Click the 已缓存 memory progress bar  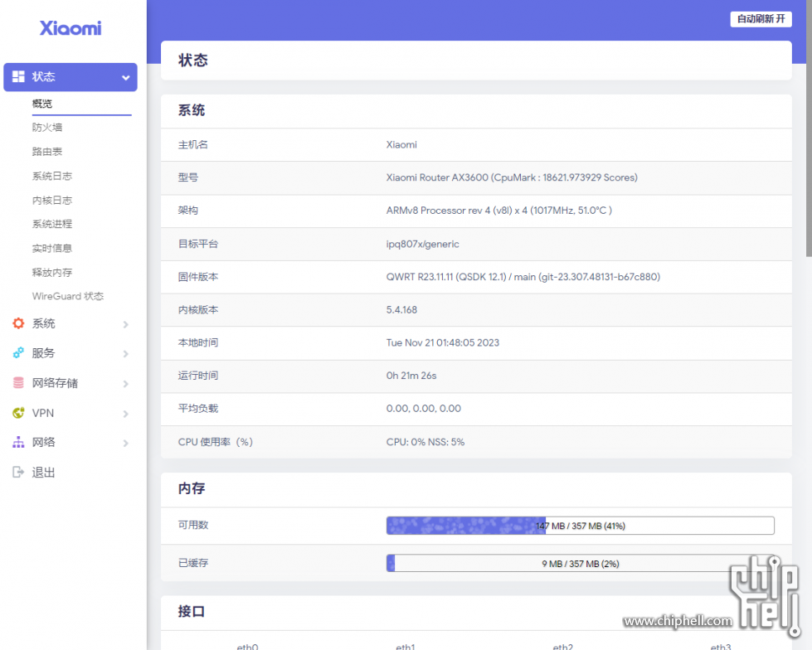tap(580, 564)
